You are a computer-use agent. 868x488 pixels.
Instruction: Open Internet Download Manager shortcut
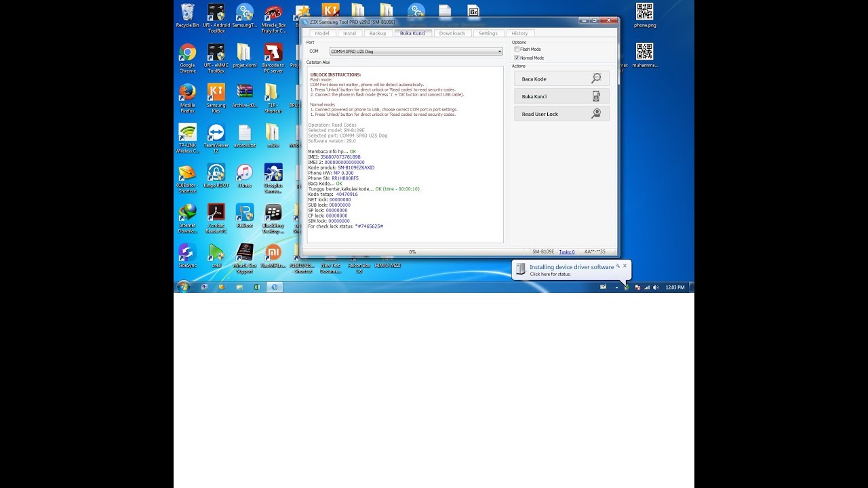[x=187, y=218]
